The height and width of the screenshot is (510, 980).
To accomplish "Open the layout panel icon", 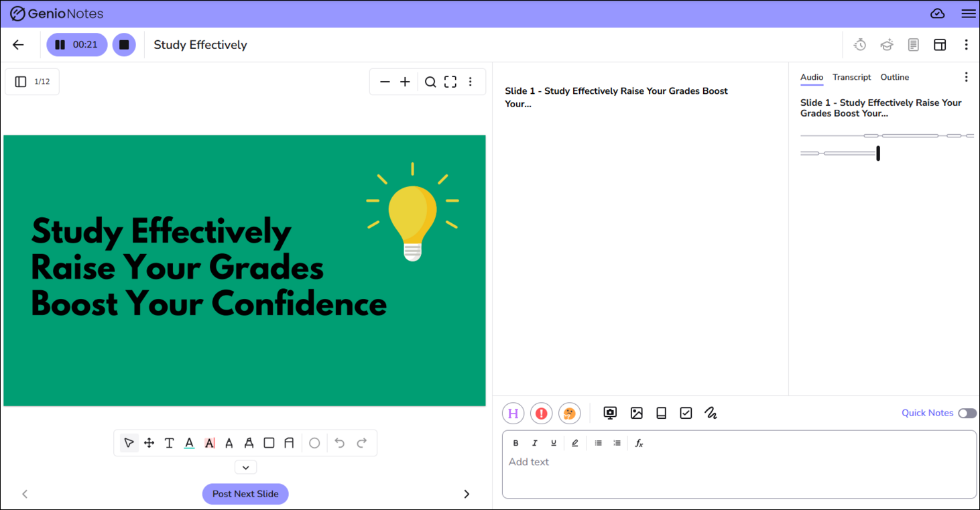I will click(940, 45).
